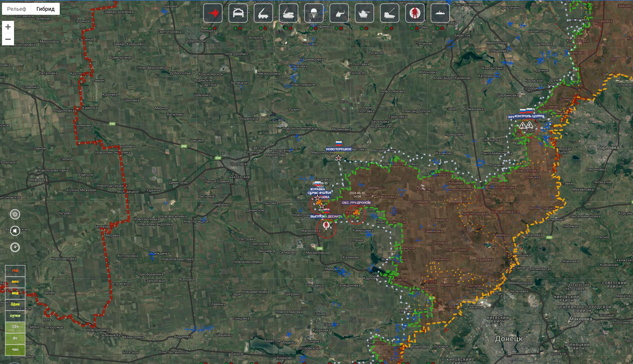Switch to the Гибрид map tab
Screen dimensions: 633x364
coord(45,9)
